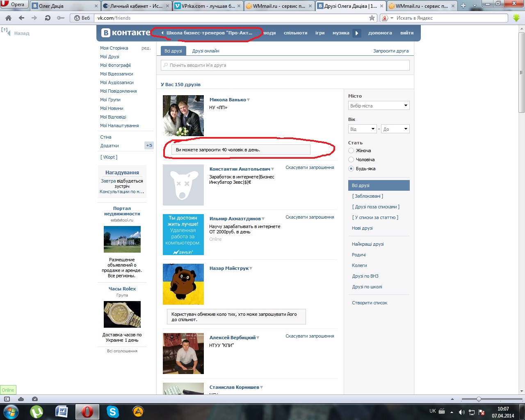Viewport: 525px width, 420px height.
Task: Select the Будь-яка gender radio button
Action: point(351,169)
